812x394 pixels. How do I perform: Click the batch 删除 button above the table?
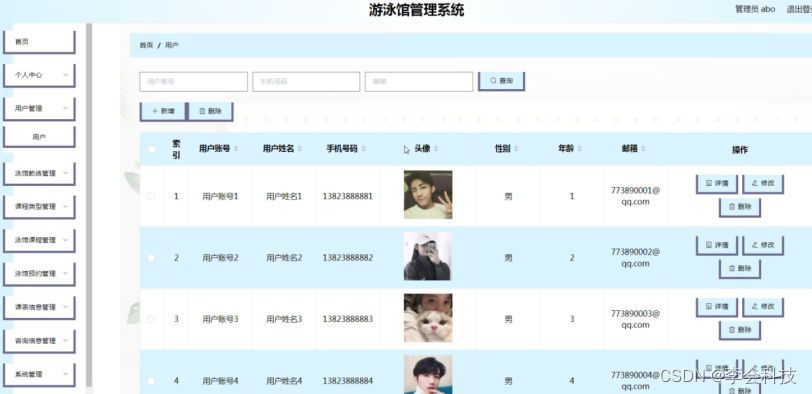[210, 111]
